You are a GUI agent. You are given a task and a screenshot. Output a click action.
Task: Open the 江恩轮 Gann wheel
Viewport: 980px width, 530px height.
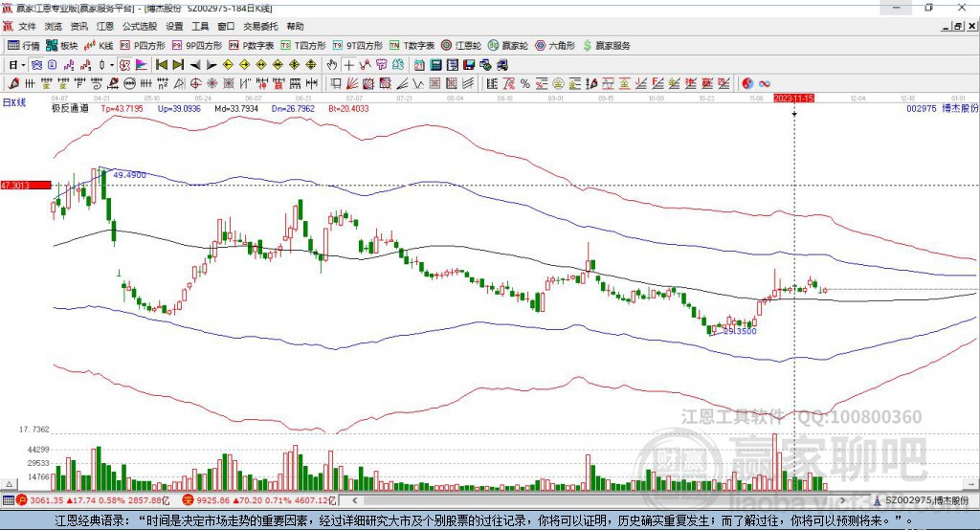(461, 46)
